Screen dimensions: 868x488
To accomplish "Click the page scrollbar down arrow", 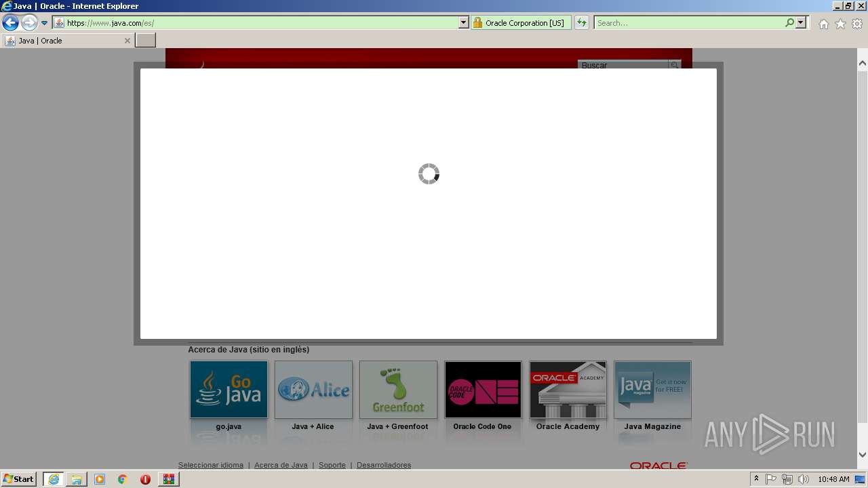I will click(863, 455).
